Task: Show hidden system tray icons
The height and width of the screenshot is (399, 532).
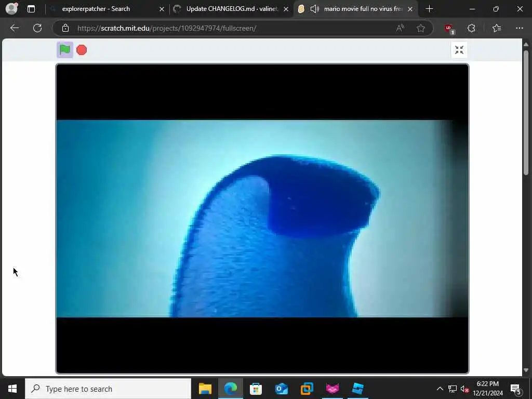Action: pos(440,389)
